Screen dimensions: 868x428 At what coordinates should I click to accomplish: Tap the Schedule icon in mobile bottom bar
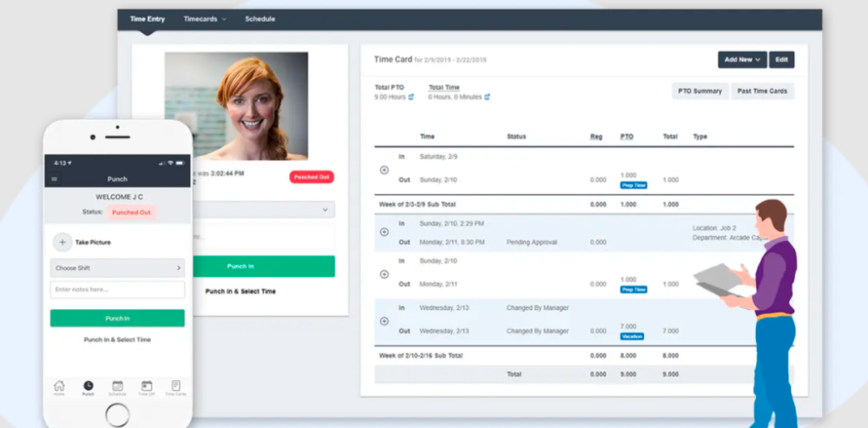point(117,386)
